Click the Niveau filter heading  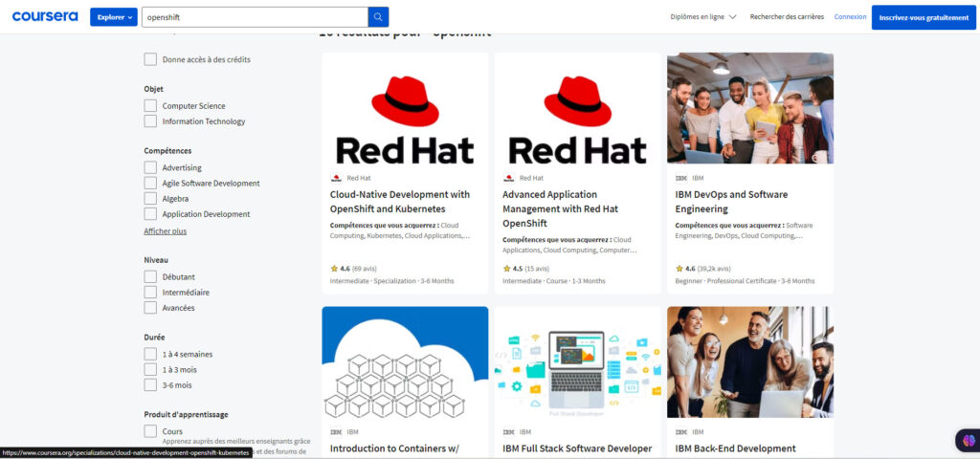pyautogui.click(x=156, y=260)
